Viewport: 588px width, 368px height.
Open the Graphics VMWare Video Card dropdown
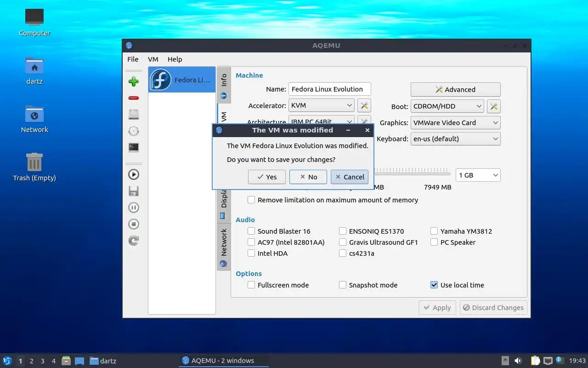tap(455, 123)
